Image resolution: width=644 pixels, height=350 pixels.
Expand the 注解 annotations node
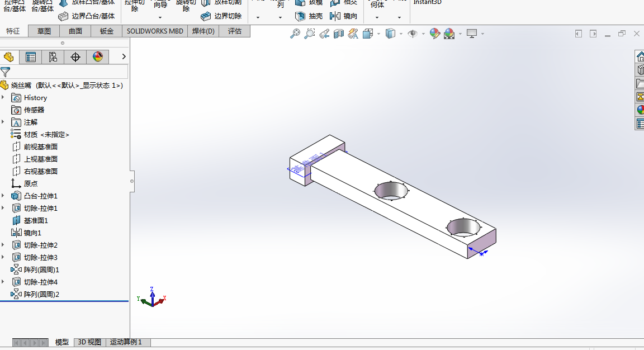tap(3, 122)
